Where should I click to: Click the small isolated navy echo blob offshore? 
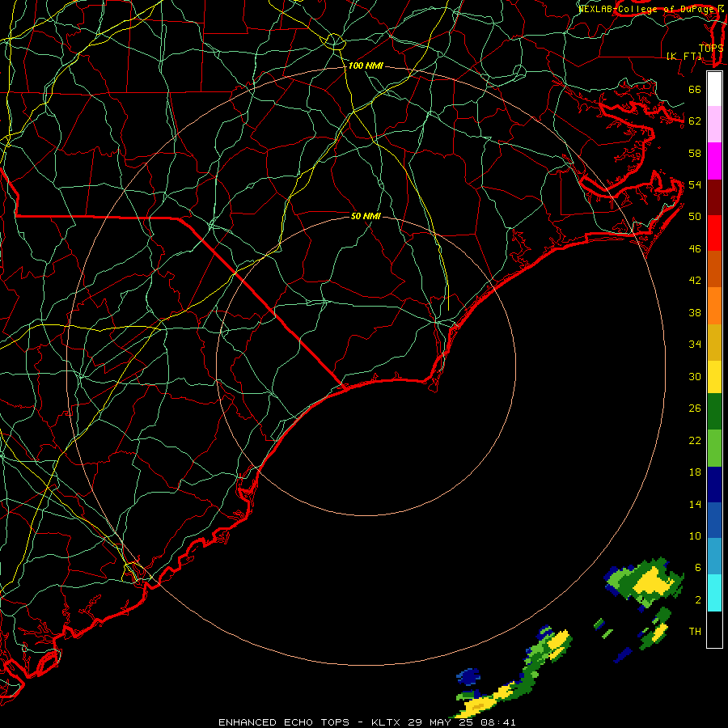(x=468, y=676)
